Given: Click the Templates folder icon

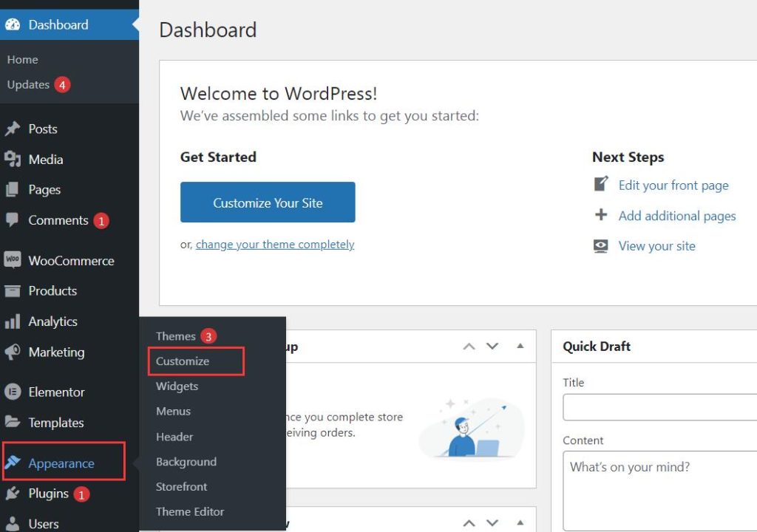Looking at the screenshot, I should (13, 422).
